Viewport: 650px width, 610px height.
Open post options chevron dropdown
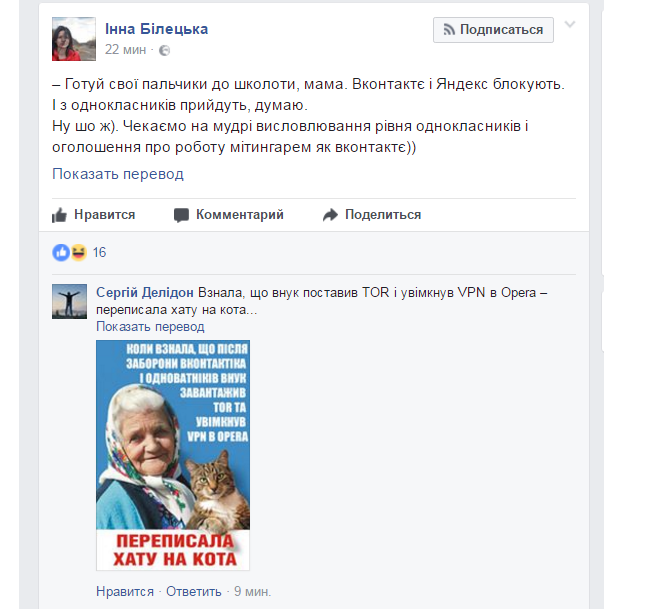point(570,24)
